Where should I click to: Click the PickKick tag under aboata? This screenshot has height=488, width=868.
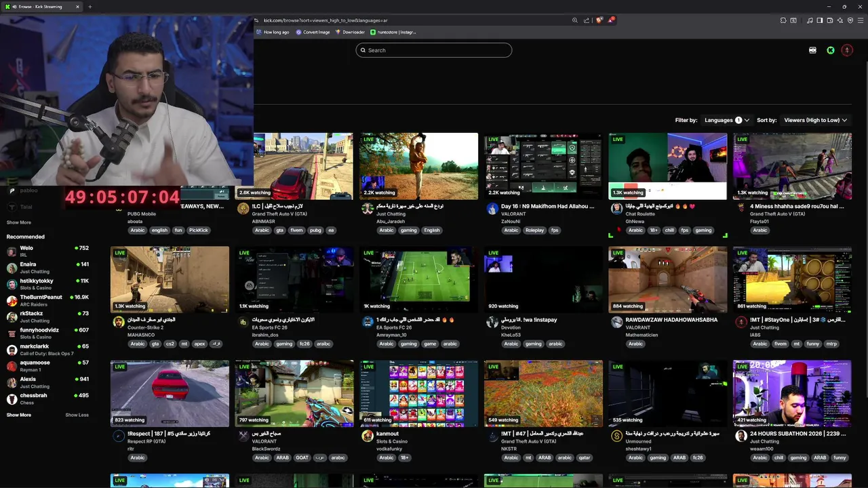point(199,230)
